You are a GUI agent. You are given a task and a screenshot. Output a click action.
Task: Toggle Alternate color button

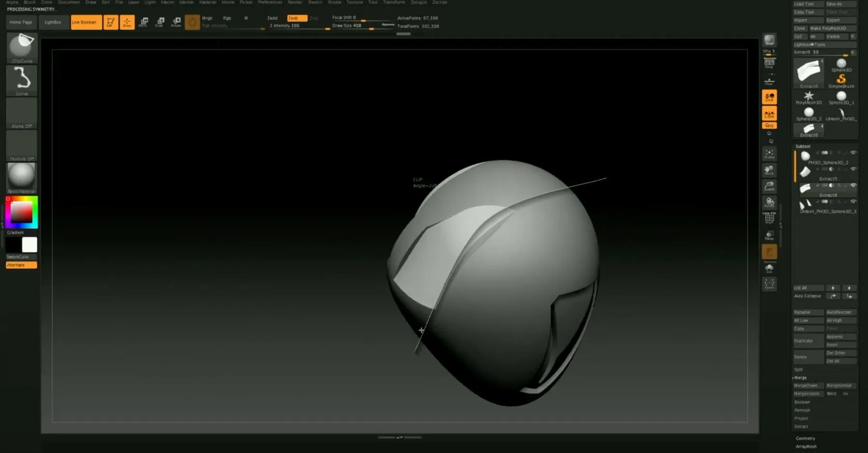point(21,265)
